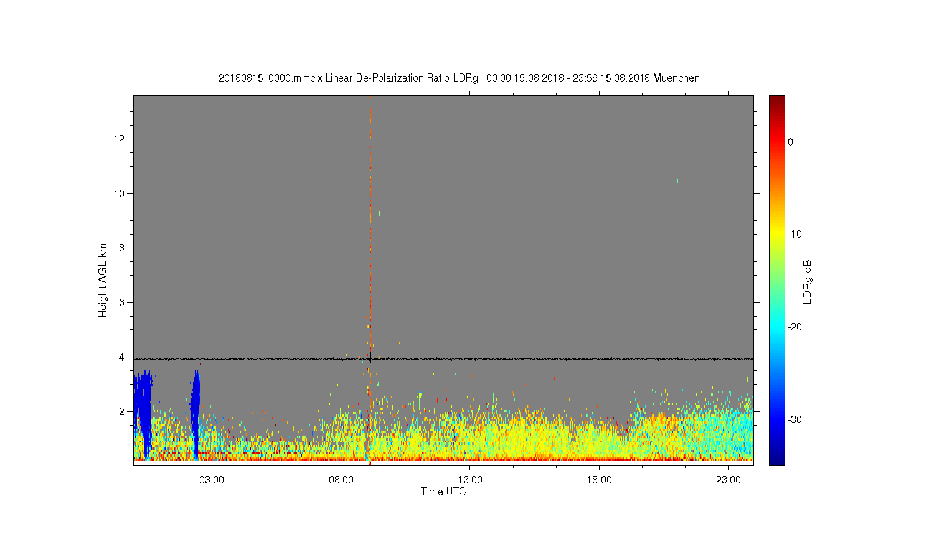
Task: Click the plot title text at top
Action: 459,78
